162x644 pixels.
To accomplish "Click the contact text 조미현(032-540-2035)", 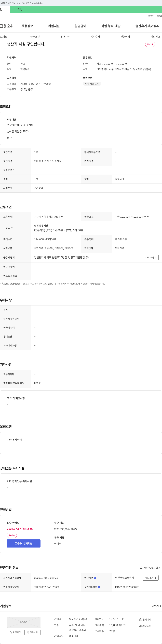I will click(47, 587).
